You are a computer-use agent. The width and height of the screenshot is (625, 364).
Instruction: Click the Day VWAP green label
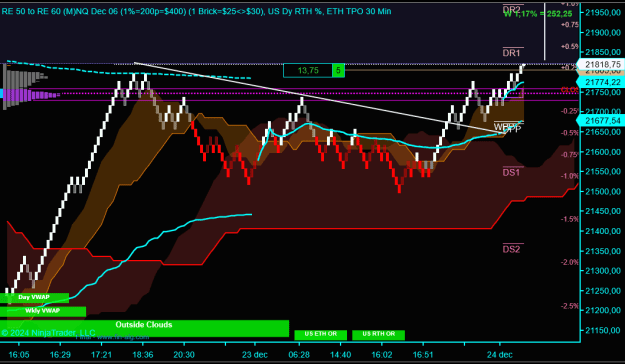34,297
